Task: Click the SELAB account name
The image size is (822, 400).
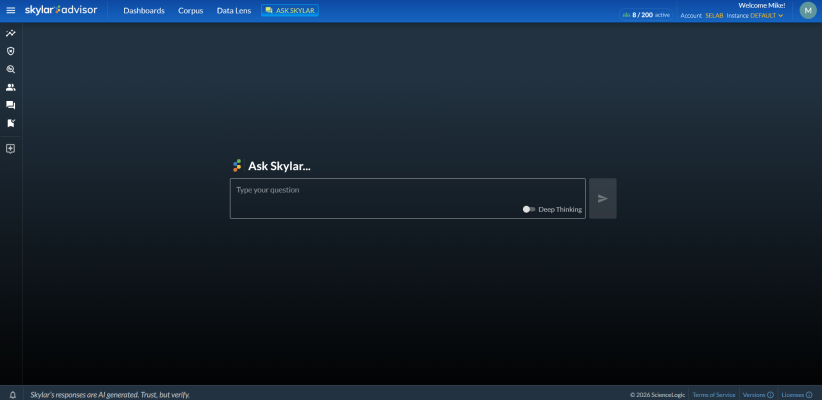Action: click(x=714, y=16)
